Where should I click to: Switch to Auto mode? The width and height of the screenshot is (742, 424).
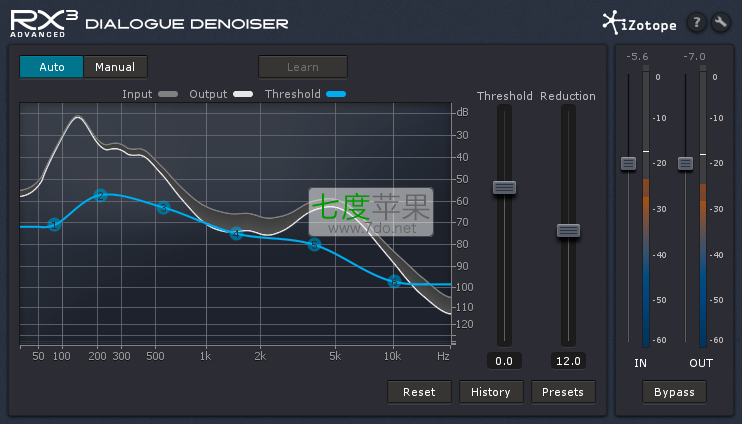coord(52,67)
